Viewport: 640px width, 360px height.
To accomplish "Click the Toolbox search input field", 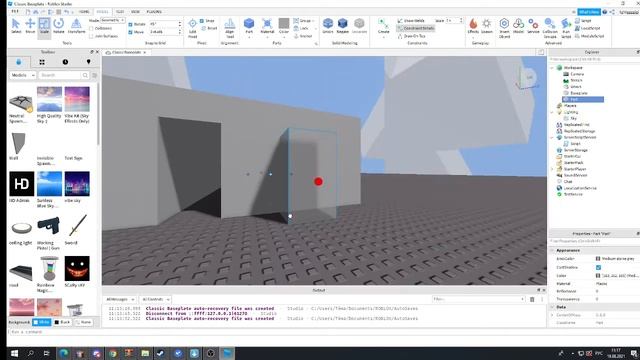I will 60,75.
